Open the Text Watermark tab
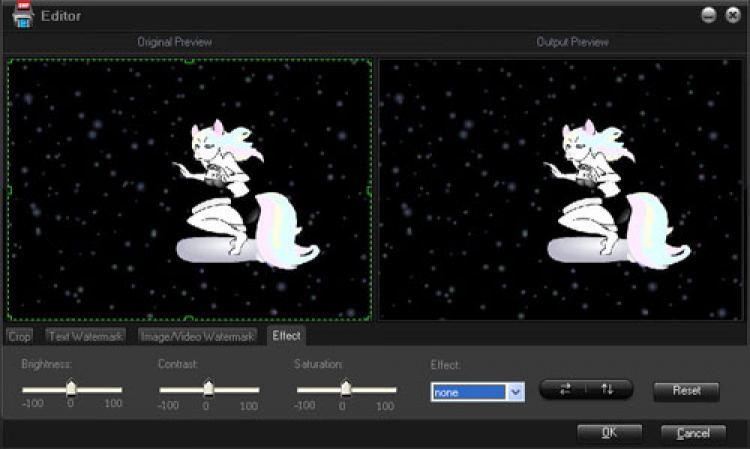Image resolution: width=750 pixels, height=449 pixels. tap(86, 337)
